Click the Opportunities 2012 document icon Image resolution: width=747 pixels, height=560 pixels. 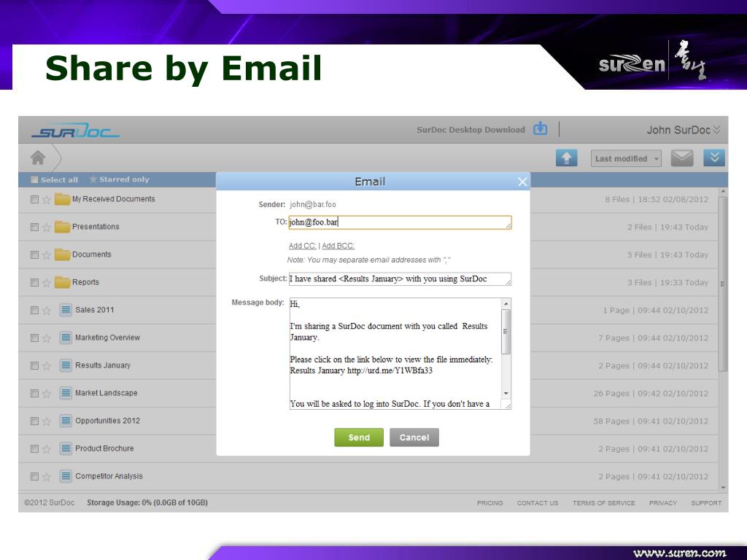pos(66,421)
